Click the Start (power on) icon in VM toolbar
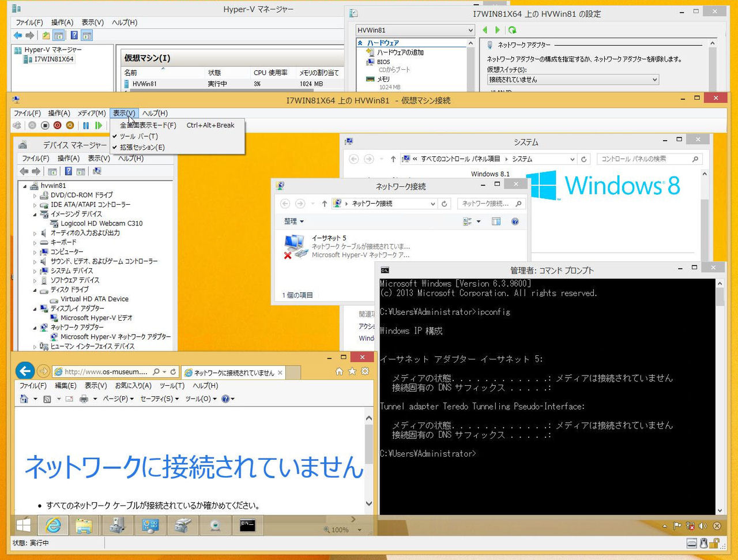 32,125
